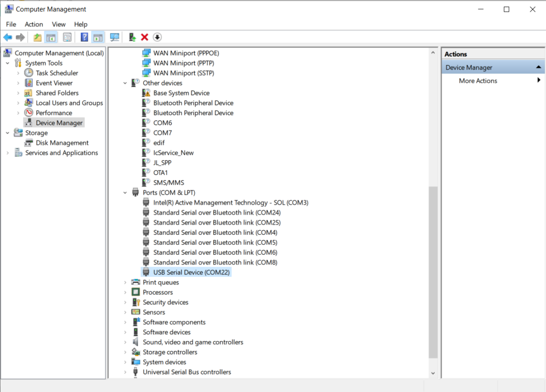Select Device Manager in the tree
Image resolution: width=546 pixels, height=392 pixels.
pos(59,123)
